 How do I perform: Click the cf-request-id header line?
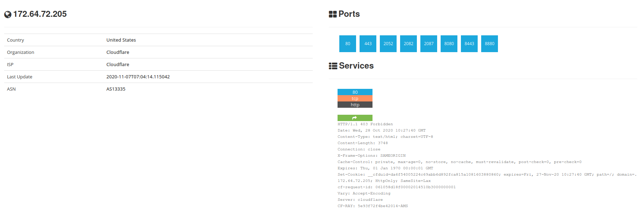pos(397,187)
